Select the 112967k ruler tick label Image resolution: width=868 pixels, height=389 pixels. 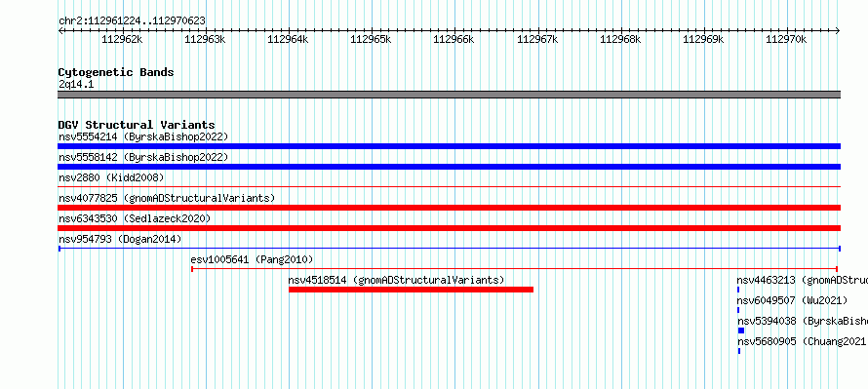click(x=537, y=39)
